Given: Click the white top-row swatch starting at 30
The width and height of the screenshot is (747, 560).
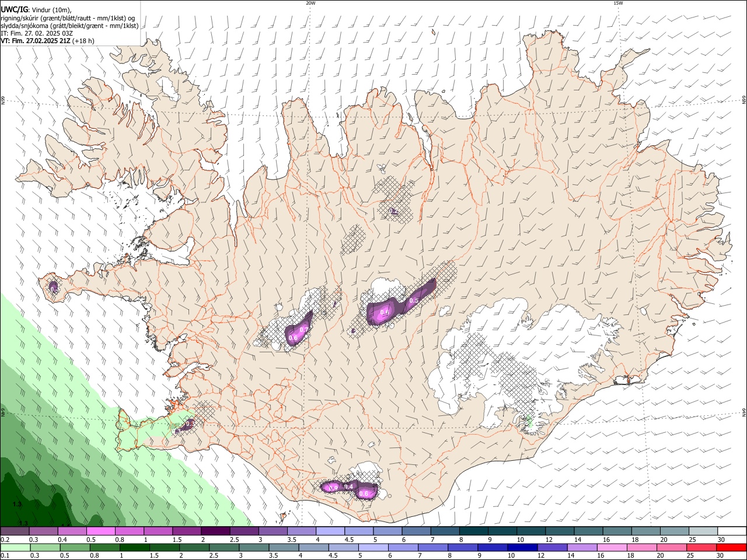Looking at the screenshot, I should (x=732, y=531).
